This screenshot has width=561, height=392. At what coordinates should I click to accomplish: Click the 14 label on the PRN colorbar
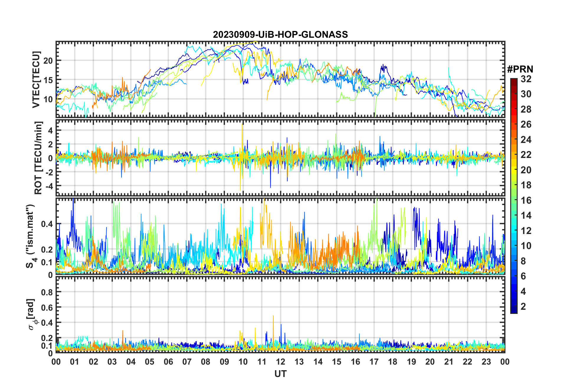point(526,215)
